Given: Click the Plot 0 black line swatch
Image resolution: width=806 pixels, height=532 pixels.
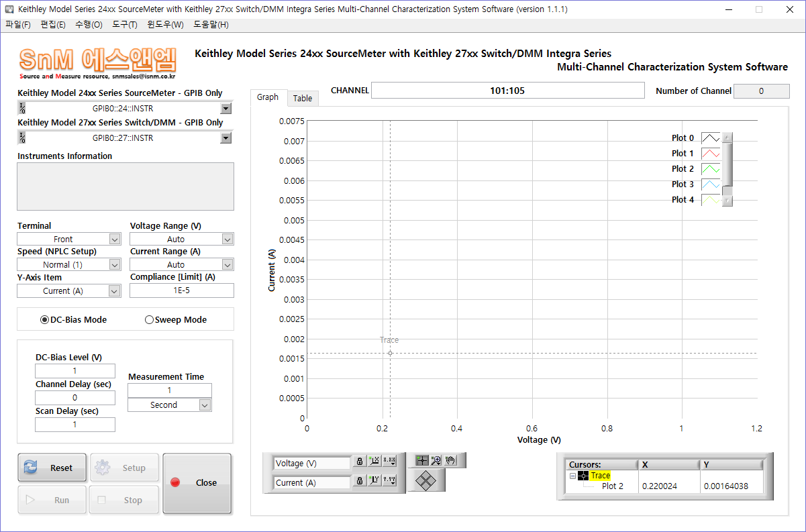Looking at the screenshot, I should tap(711, 138).
